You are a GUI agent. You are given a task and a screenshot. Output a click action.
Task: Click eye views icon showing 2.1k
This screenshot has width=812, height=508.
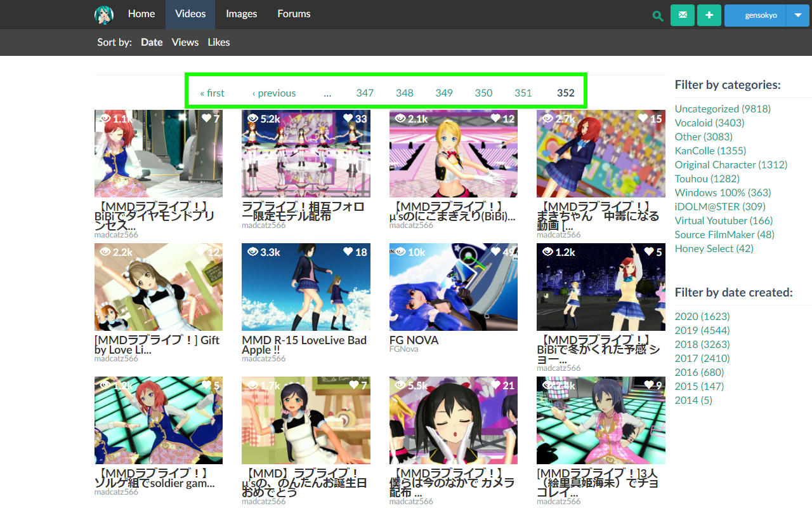tap(400, 118)
